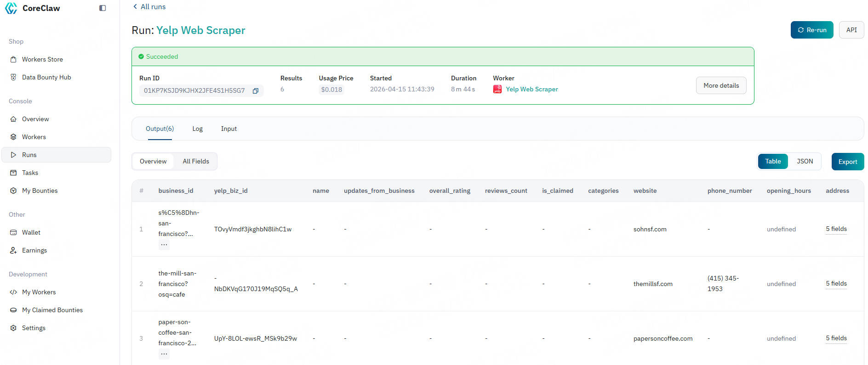Open the Log tab
Viewport: 868px width, 365px height.
[x=197, y=129]
